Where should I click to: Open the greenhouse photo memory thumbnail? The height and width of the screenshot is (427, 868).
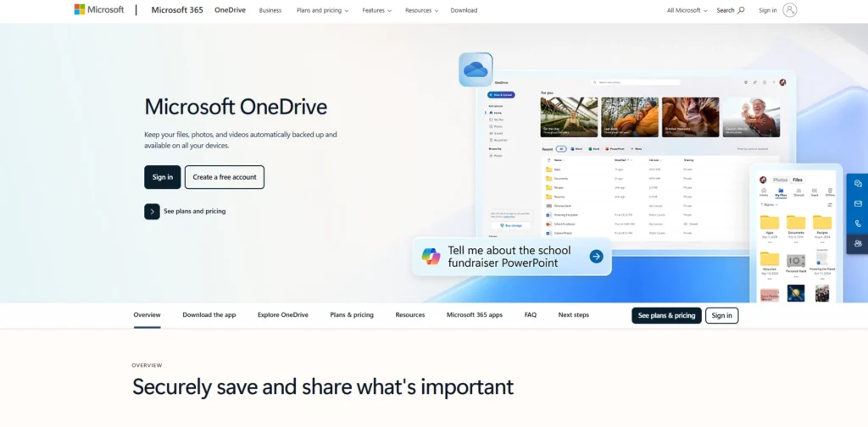pyautogui.click(x=569, y=117)
